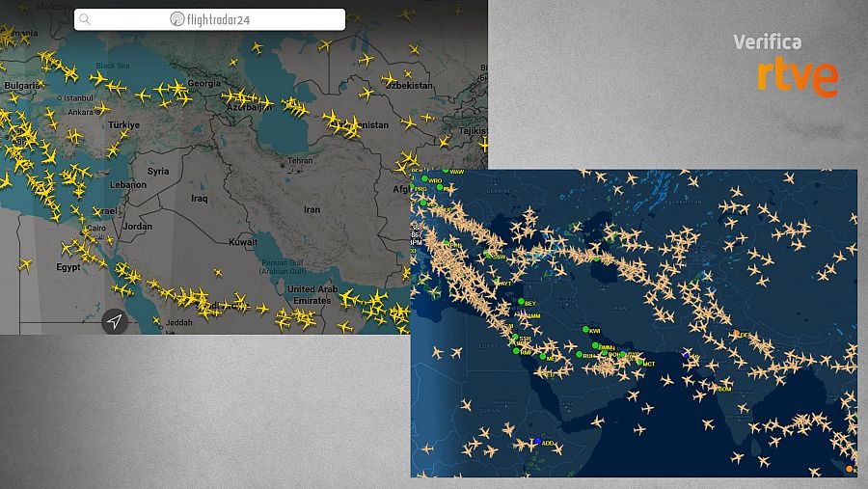Click the Kuwait country label
Screen dimensions: 868x489
(x=243, y=242)
